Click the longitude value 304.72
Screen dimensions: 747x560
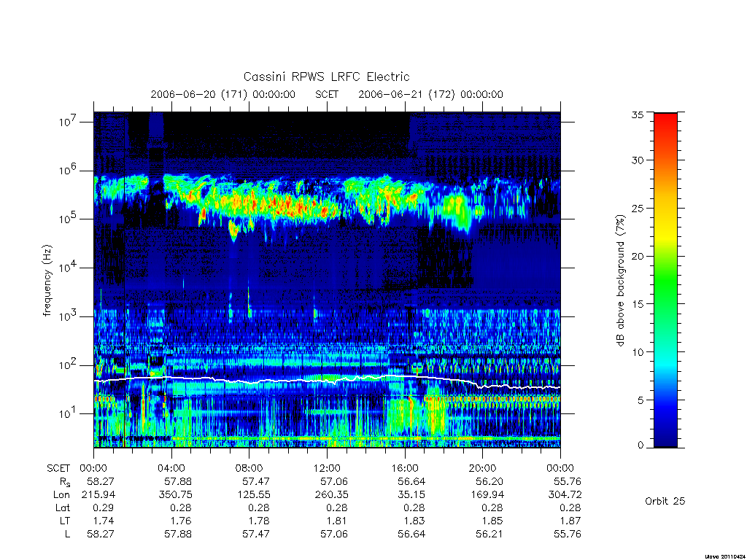(565, 495)
